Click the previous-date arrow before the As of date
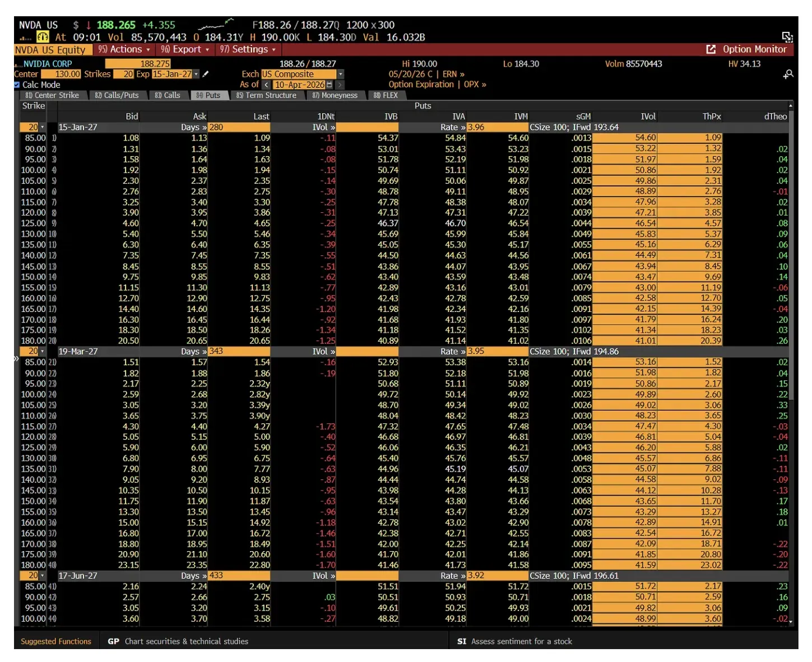 pyautogui.click(x=267, y=85)
